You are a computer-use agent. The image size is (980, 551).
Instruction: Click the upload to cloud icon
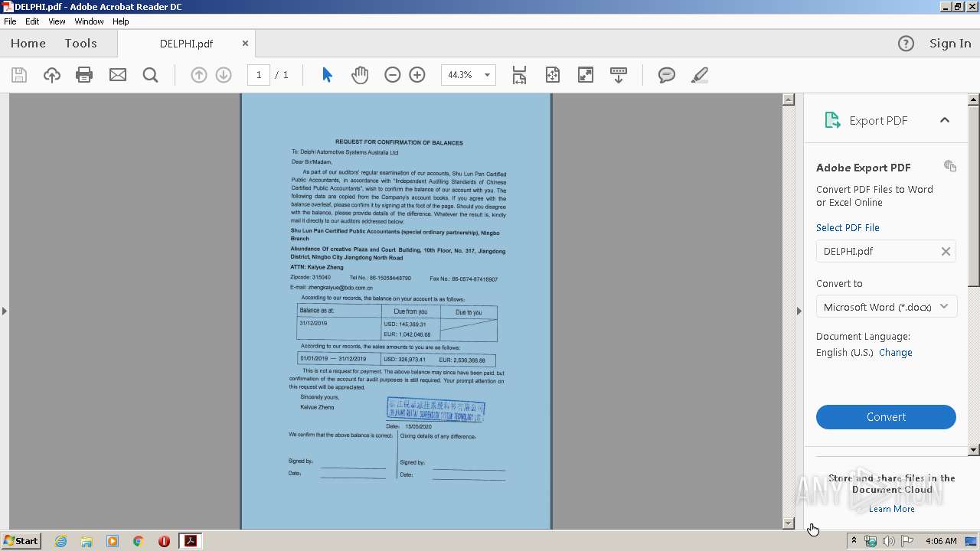[51, 75]
